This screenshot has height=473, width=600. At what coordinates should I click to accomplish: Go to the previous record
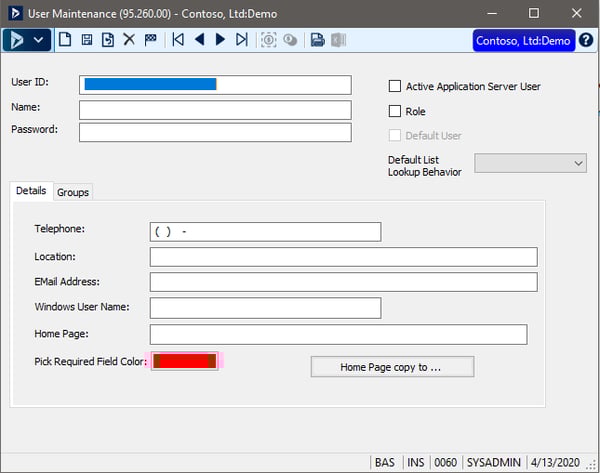click(199, 39)
